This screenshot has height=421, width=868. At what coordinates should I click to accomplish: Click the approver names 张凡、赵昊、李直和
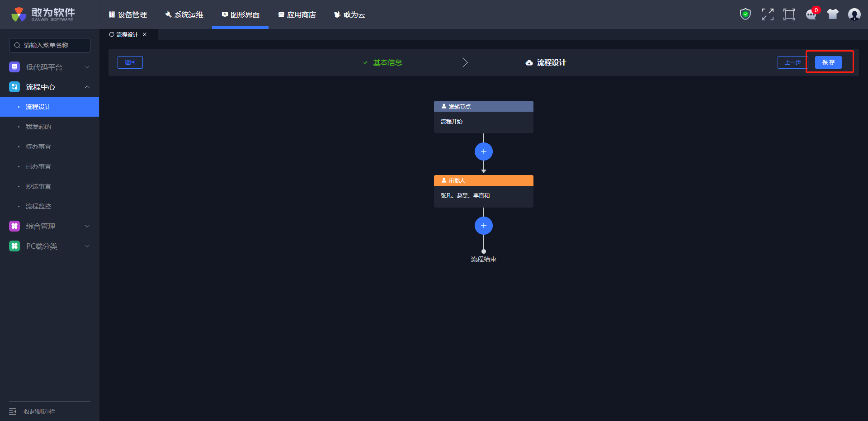point(465,195)
